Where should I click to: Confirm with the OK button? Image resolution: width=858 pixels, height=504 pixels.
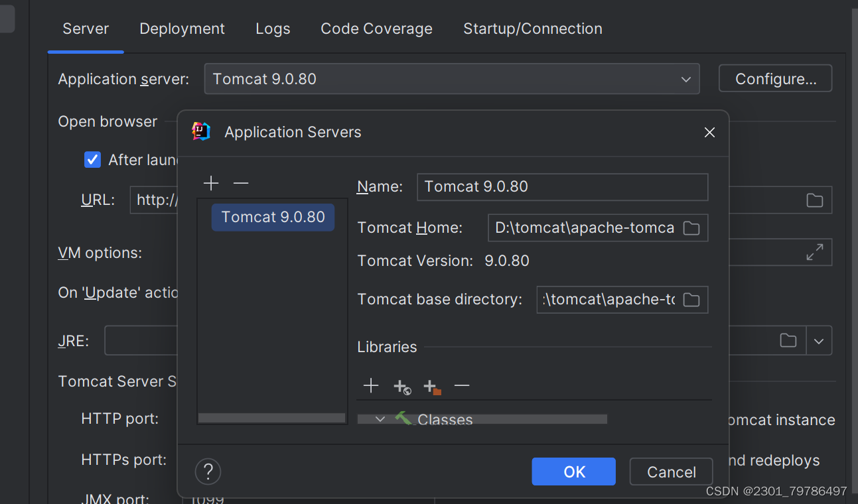574,472
